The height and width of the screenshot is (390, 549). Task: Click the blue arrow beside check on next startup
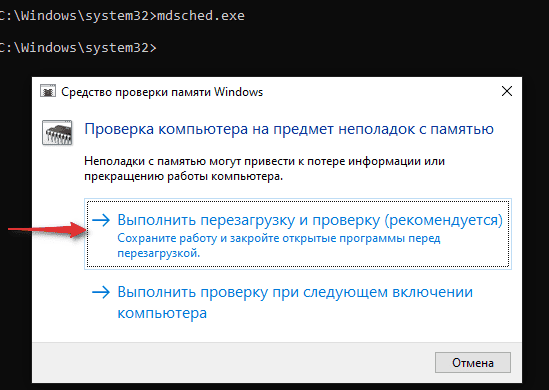pyautogui.click(x=101, y=292)
